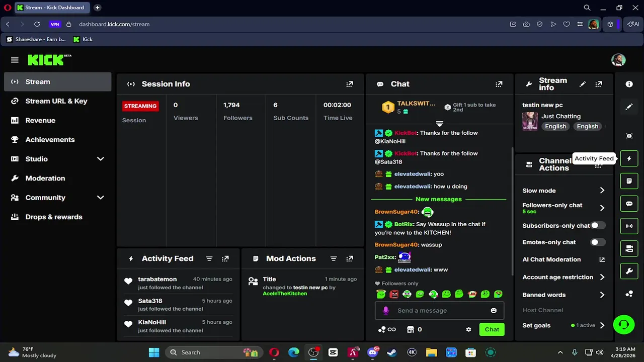644x362 pixels.
Task: Open Windows Start menu
Action: [154, 352]
